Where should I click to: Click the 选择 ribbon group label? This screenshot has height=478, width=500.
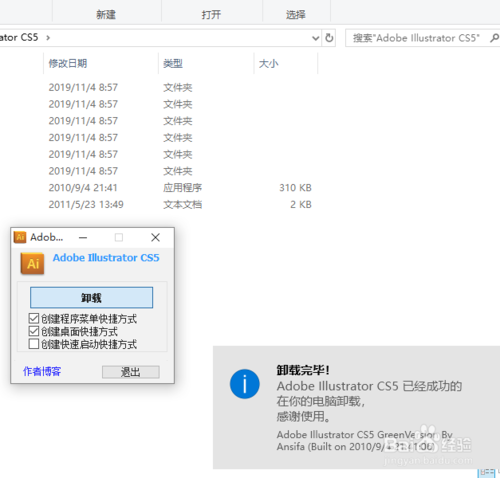coord(296,14)
